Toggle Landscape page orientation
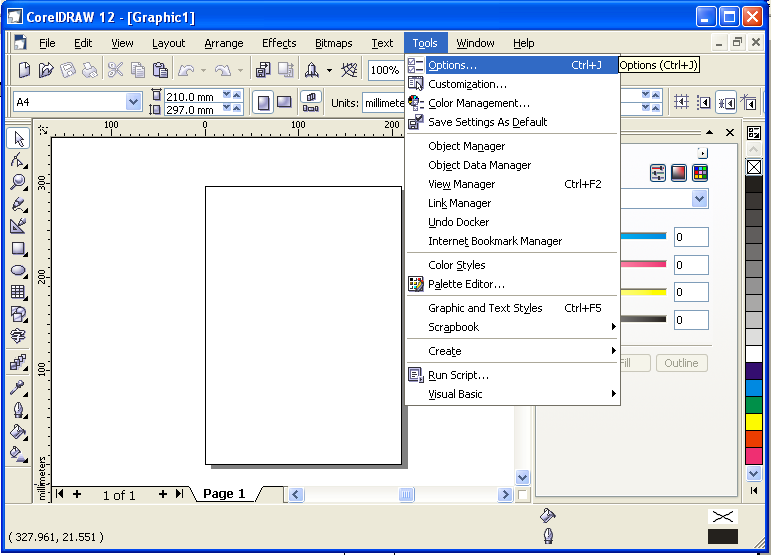 284,103
